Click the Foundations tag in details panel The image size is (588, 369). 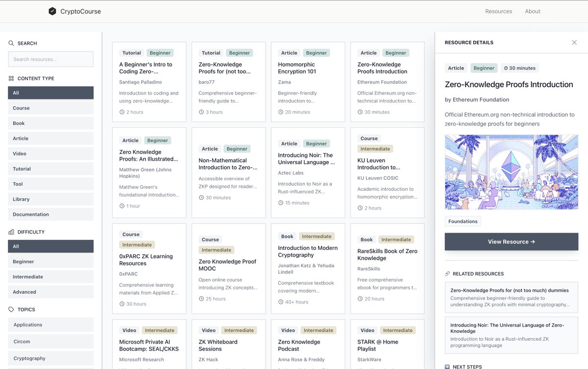tap(463, 221)
